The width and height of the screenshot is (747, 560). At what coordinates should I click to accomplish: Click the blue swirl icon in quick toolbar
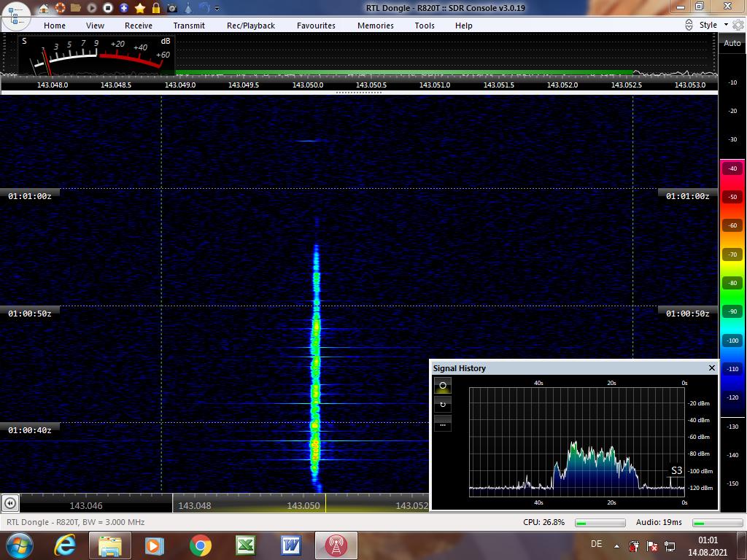point(204,8)
